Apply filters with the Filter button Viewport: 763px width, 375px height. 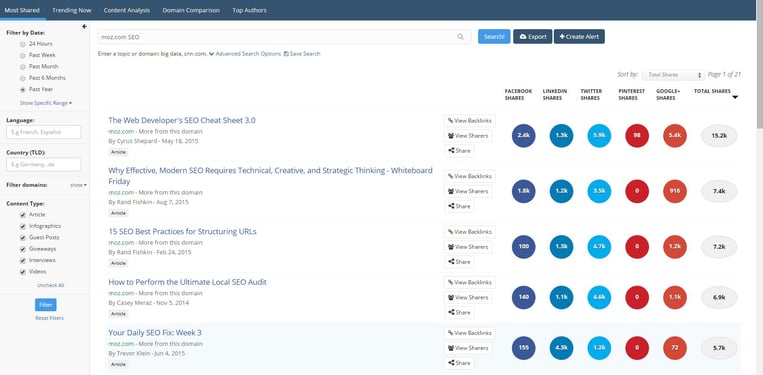coord(46,305)
